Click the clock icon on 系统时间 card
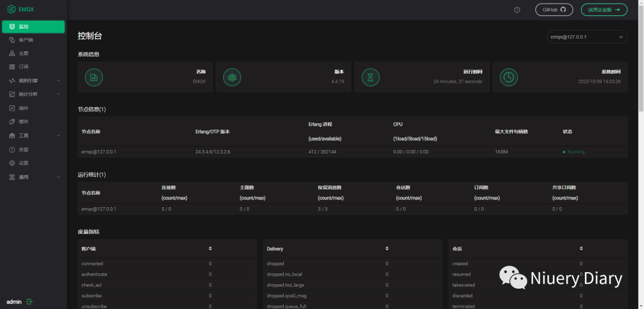644x309 pixels. coord(509,77)
